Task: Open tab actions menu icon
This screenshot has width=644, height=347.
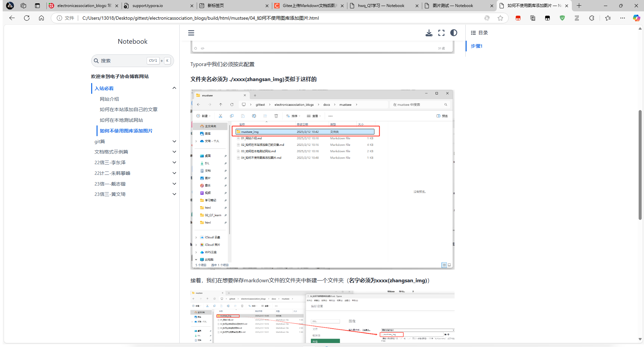Action: pyautogui.click(x=37, y=6)
